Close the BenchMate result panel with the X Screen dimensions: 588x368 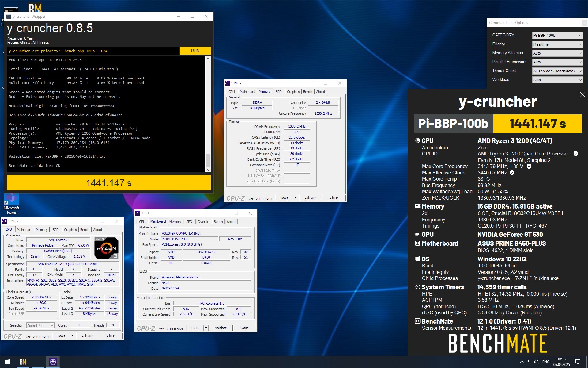point(582,94)
